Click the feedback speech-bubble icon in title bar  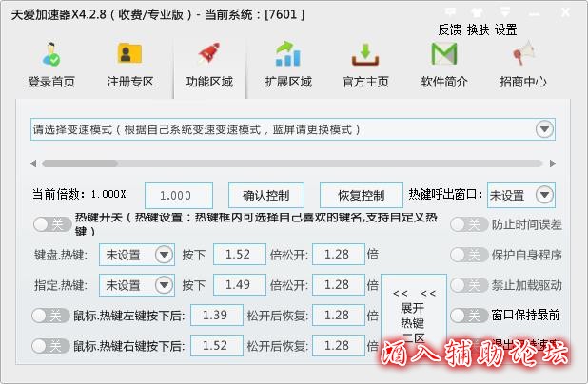pos(450,12)
